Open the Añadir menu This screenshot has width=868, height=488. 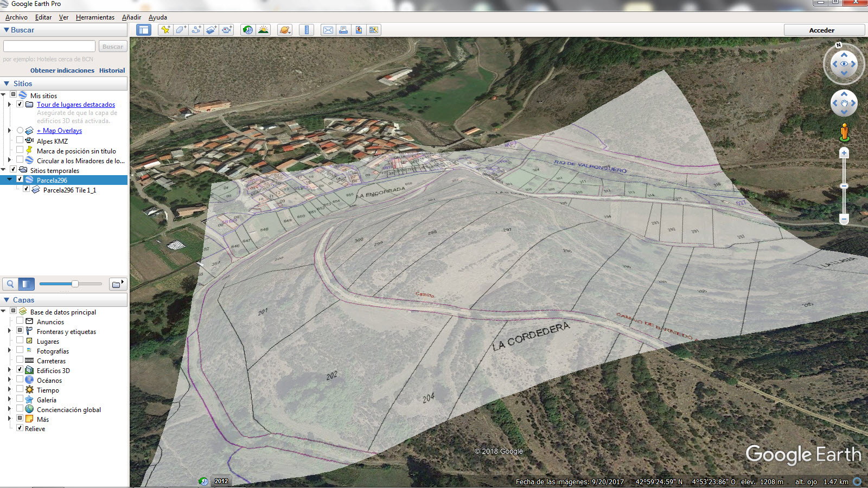coord(131,17)
